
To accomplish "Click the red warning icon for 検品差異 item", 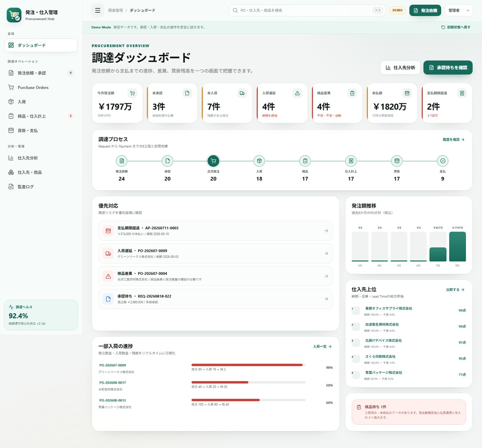I will click(x=108, y=276).
